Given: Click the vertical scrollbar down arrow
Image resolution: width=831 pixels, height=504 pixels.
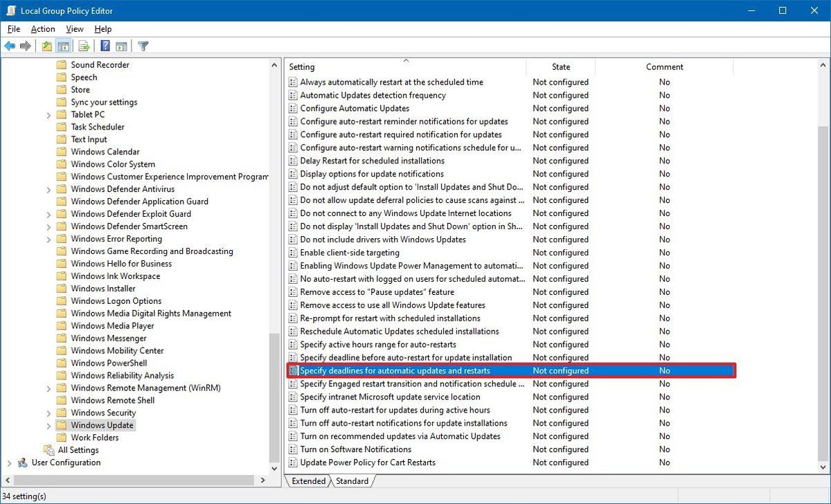Looking at the screenshot, I should coord(276,468).
